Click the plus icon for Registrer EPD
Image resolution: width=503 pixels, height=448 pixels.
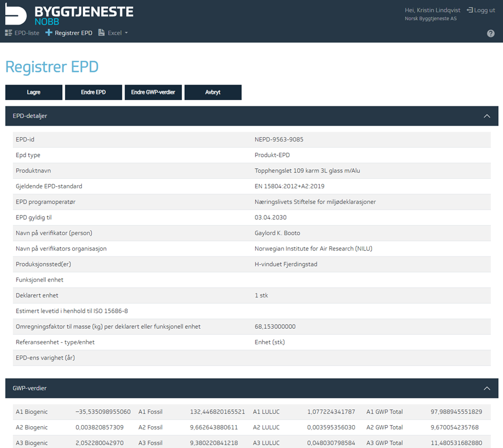(49, 33)
